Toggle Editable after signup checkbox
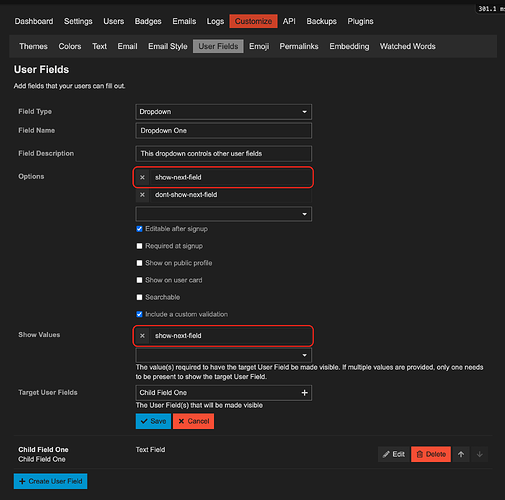 (x=139, y=229)
